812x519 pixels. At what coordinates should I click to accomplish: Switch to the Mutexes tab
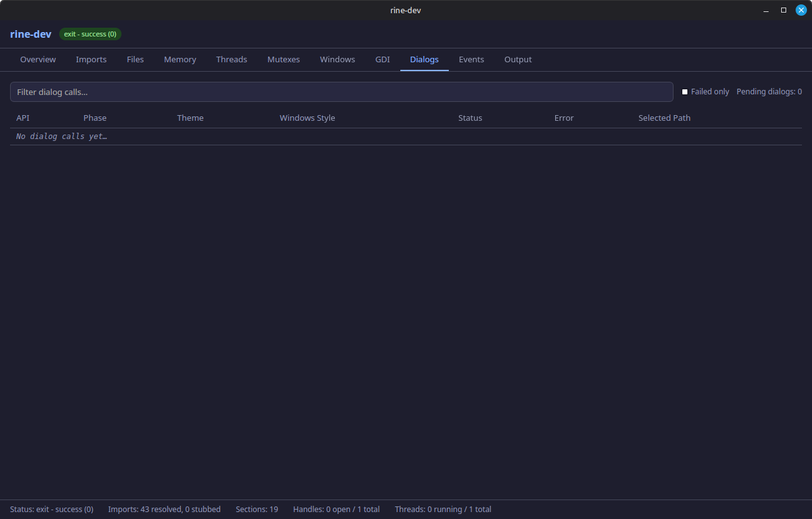point(283,59)
